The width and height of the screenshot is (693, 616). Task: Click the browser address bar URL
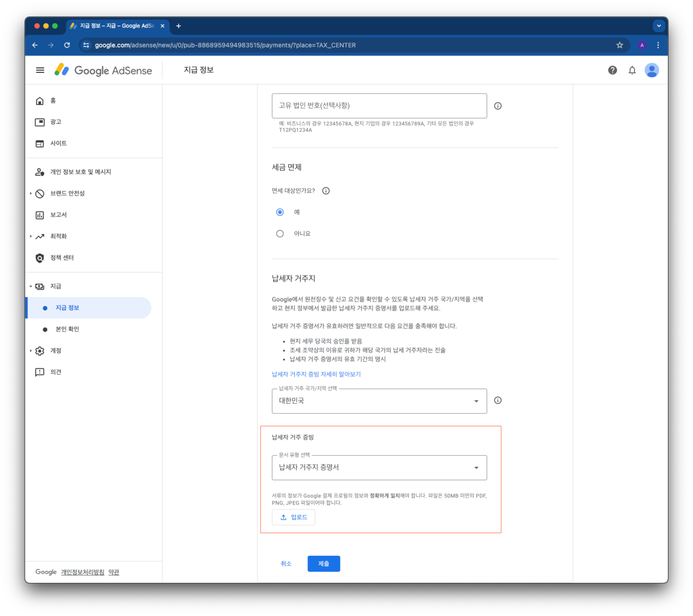tap(225, 45)
